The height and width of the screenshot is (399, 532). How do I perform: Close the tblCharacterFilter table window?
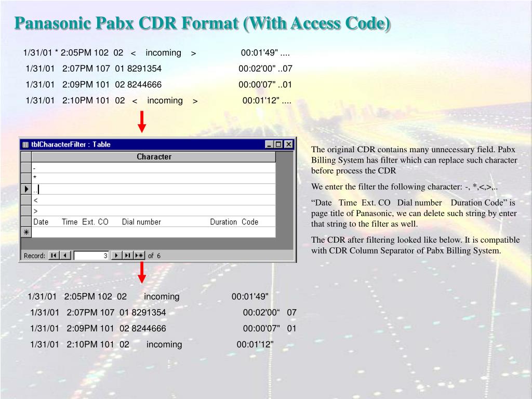(x=288, y=144)
